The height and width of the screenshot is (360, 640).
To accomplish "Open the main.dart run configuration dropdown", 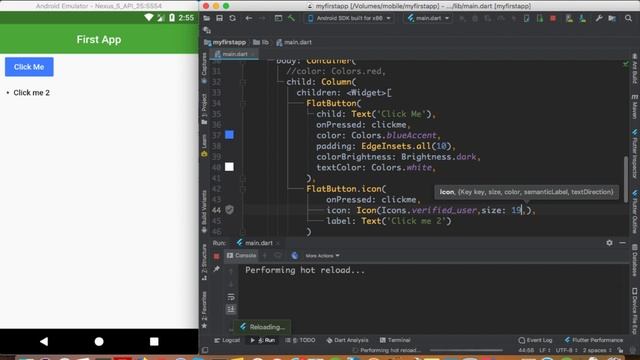I will (x=428, y=18).
